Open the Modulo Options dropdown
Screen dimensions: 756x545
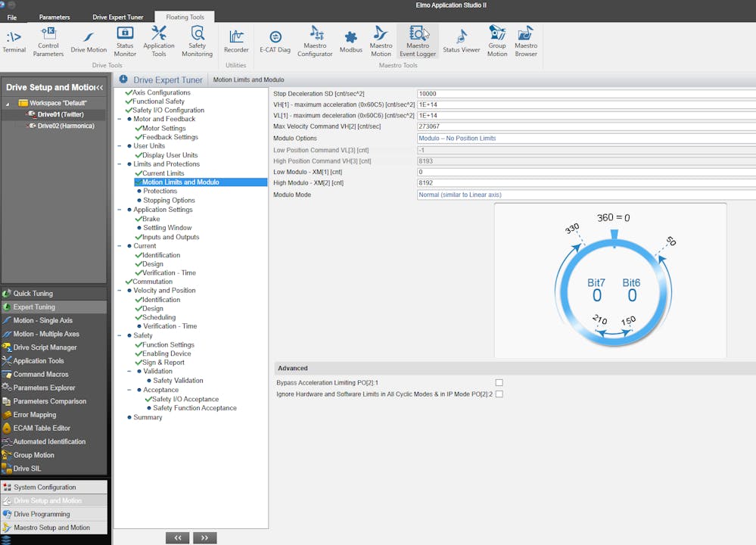[x=586, y=139]
